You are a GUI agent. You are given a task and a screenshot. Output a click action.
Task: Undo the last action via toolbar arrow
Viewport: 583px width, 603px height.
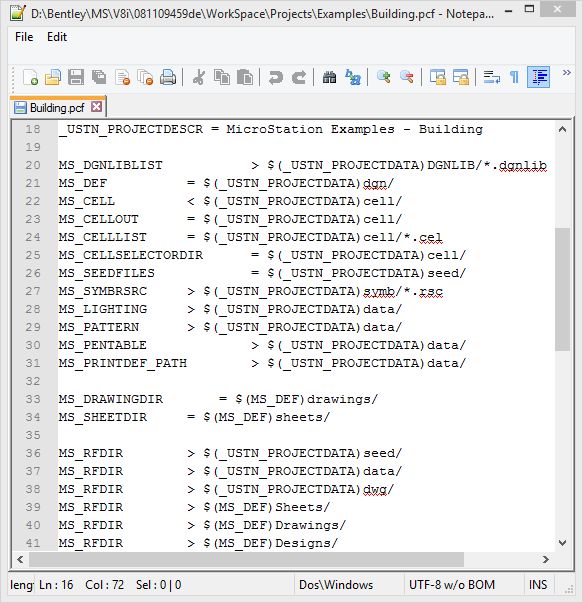pos(276,77)
